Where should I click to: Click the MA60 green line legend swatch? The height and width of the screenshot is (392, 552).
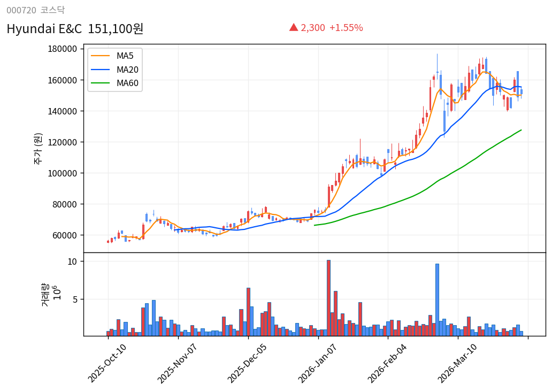[100, 83]
